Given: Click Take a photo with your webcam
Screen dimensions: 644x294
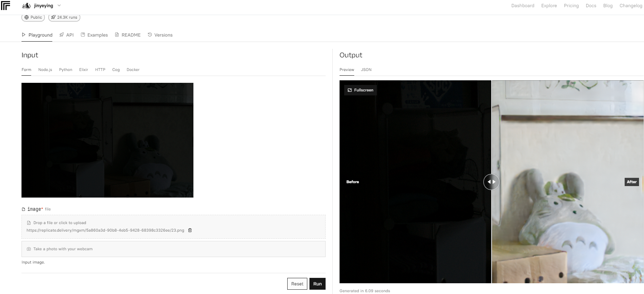Looking at the screenshot, I should [x=173, y=249].
